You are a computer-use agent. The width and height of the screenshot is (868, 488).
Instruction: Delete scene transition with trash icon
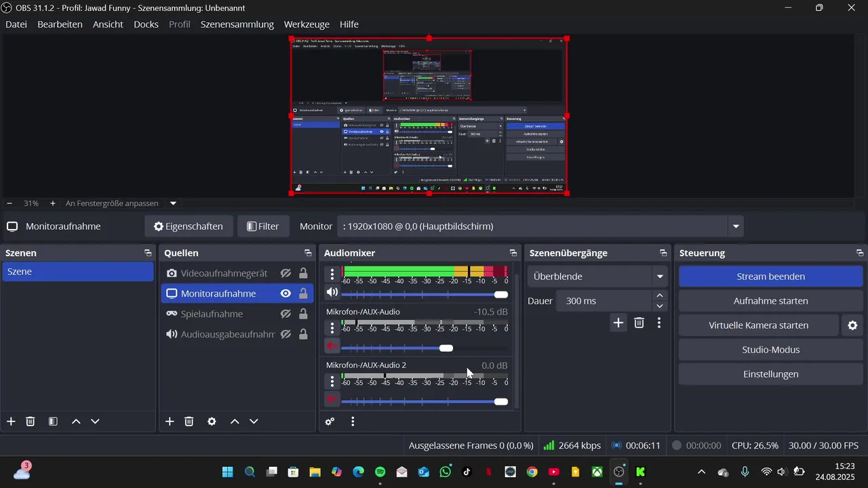point(639,323)
